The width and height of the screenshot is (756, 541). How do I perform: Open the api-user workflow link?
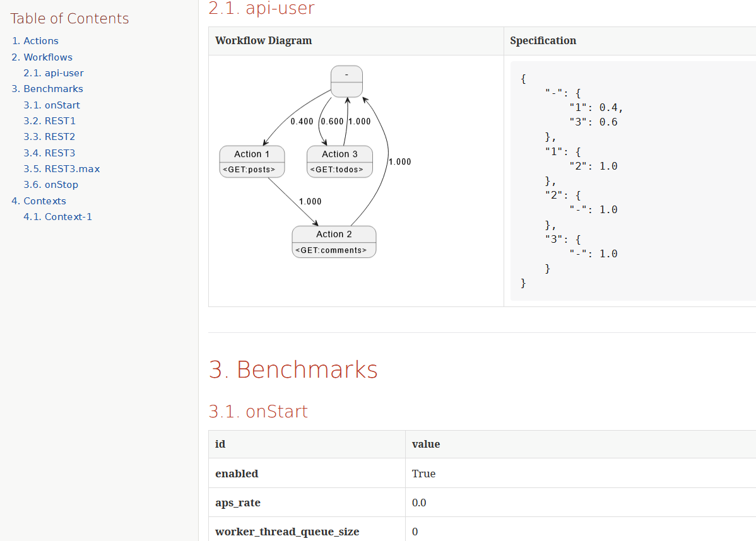coord(53,73)
